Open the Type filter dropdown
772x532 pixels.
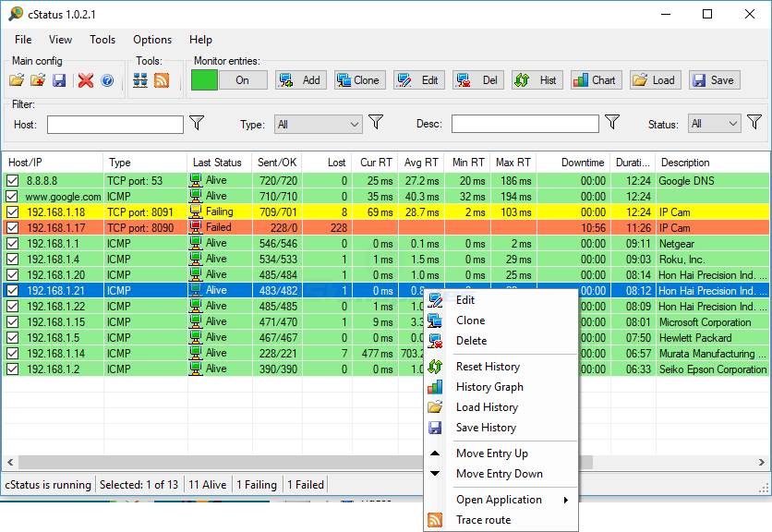coord(319,124)
